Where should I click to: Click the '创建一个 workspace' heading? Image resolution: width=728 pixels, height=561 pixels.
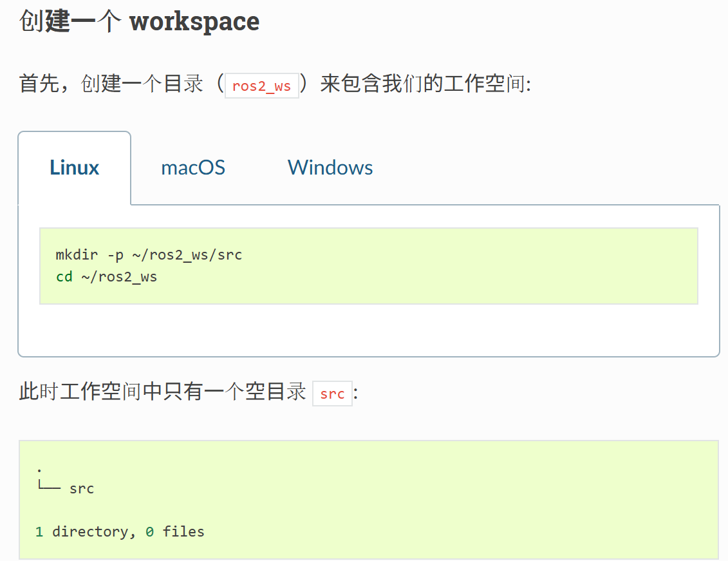pos(139,21)
